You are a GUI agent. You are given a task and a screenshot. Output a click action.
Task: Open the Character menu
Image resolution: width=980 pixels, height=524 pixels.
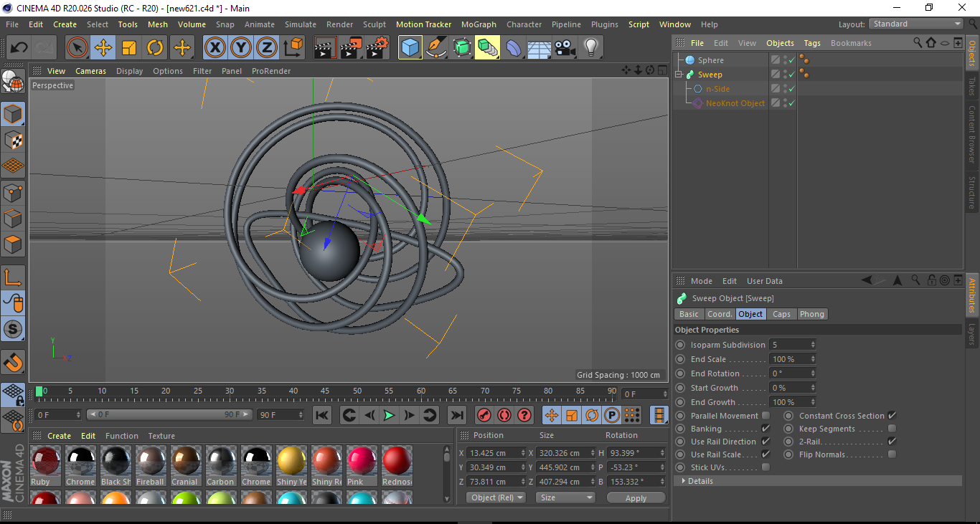(x=524, y=24)
